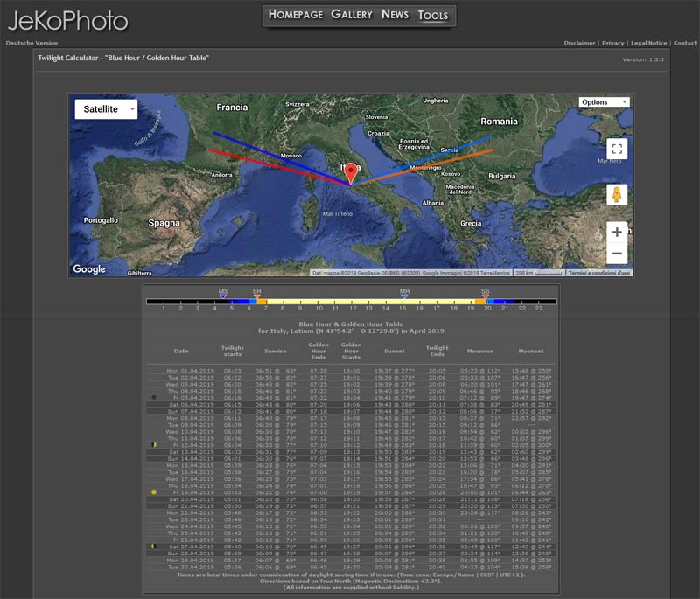
Task: Expand the Options dropdown on the map
Action: [x=604, y=102]
